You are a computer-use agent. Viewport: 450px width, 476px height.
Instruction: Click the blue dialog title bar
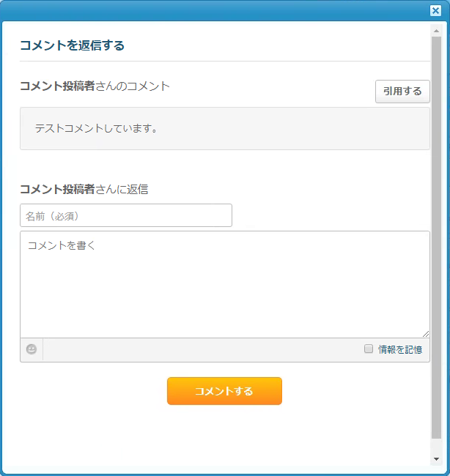[x=213, y=11]
